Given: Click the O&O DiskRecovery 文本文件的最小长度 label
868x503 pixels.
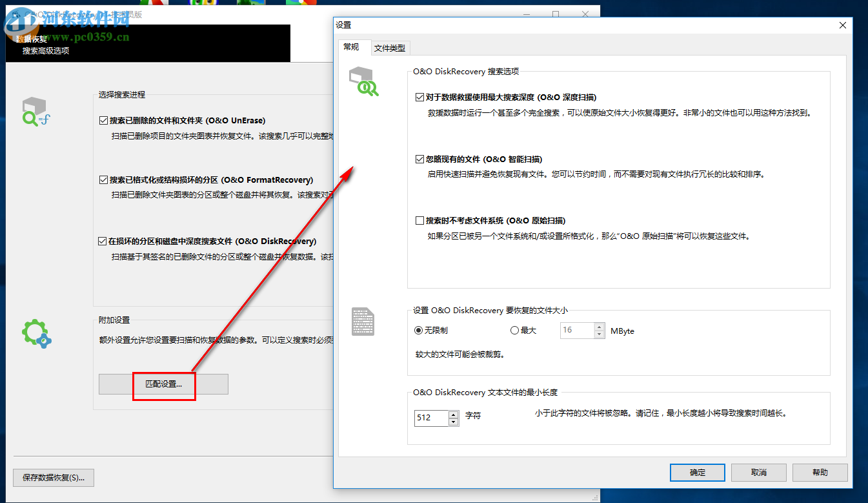Looking at the screenshot, I should click(485, 392).
